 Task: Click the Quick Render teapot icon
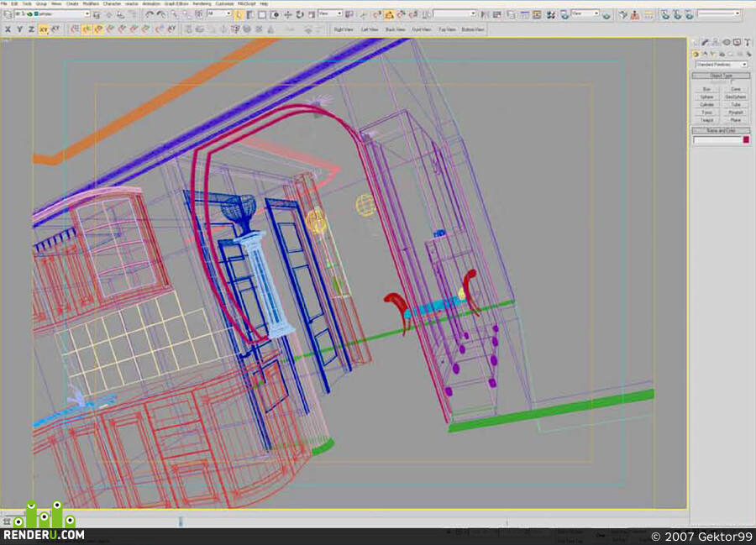point(606,15)
